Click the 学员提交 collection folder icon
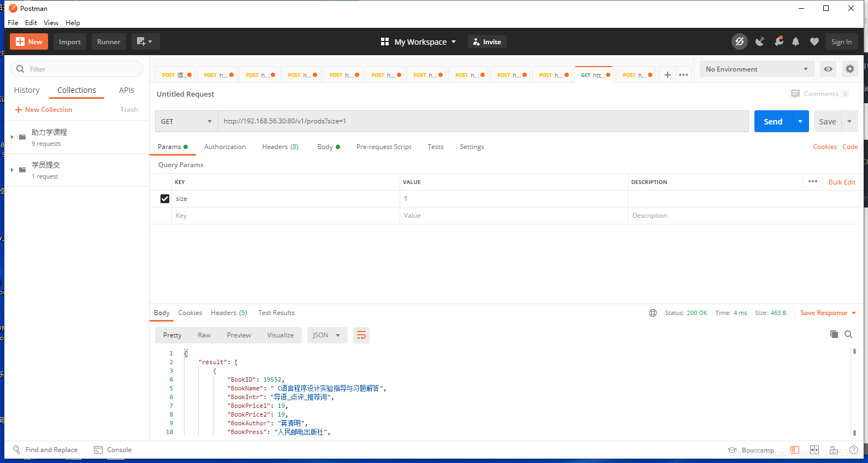This screenshot has width=868, height=463. pyautogui.click(x=22, y=170)
